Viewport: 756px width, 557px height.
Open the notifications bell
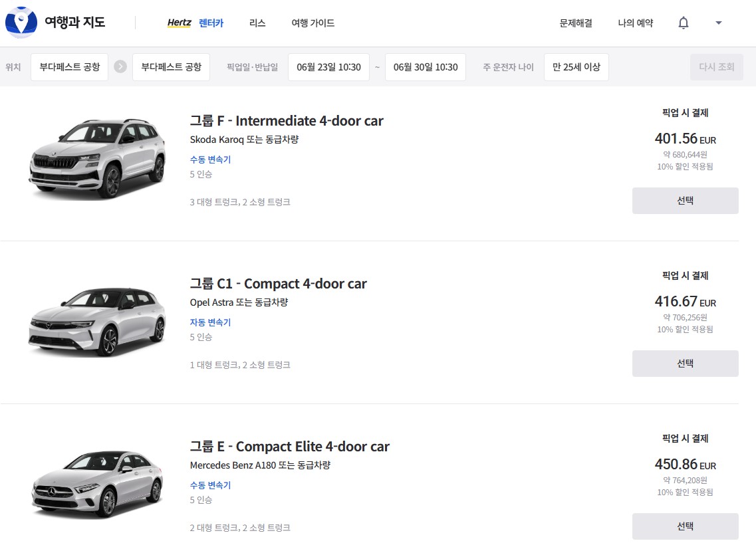click(684, 23)
